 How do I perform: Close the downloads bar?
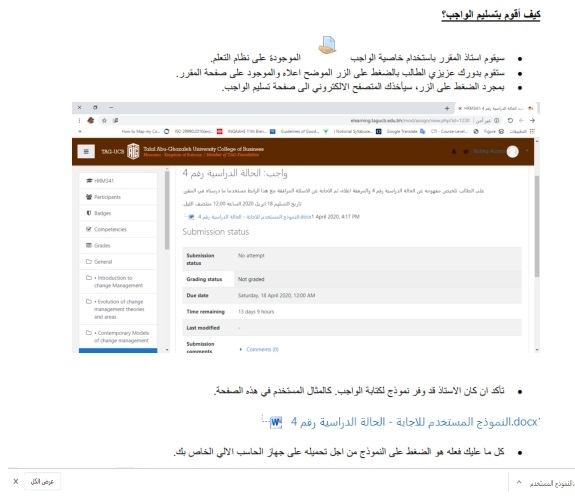click(x=16, y=482)
